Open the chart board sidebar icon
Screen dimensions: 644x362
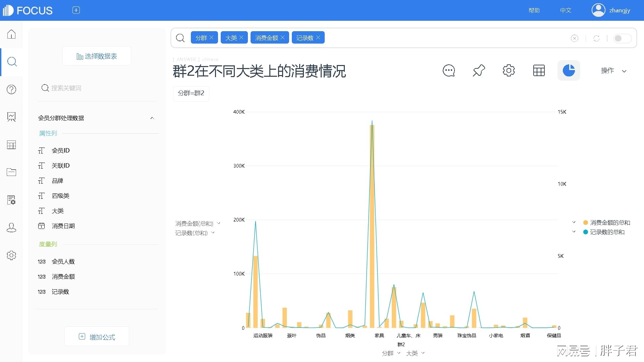[x=11, y=117]
